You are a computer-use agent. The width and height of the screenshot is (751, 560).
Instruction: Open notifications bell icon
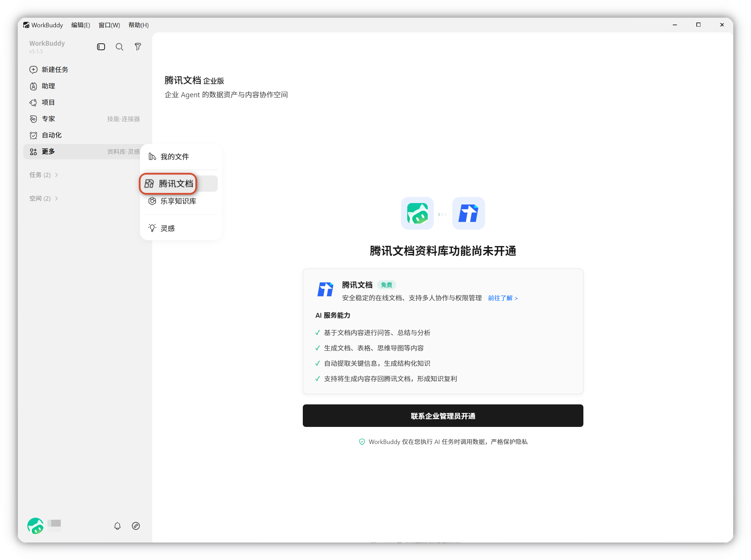[117, 526]
